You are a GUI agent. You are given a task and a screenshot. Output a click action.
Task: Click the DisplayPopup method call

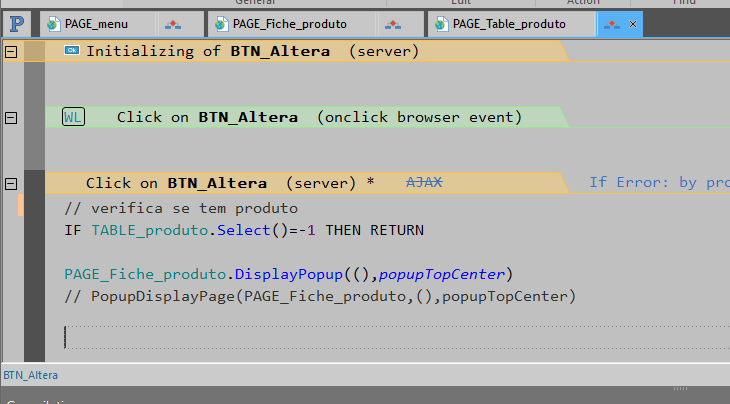pyautogui.click(x=289, y=274)
